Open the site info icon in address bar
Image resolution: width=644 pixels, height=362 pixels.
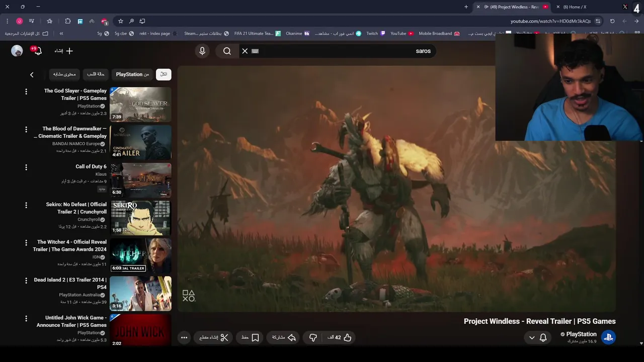click(x=598, y=21)
